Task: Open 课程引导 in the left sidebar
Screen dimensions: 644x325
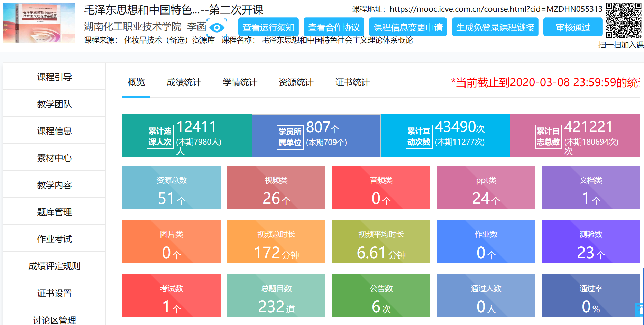Action: [54, 77]
